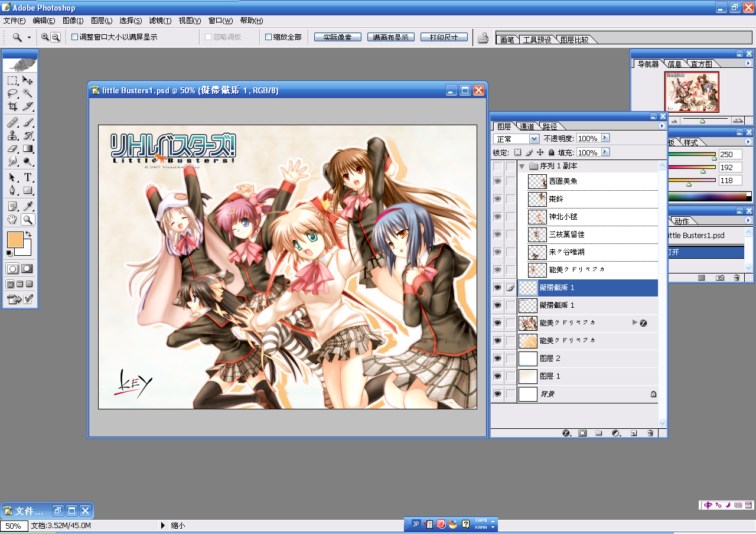Viewport: 756px width, 534px height.
Task: Toggle visibility of 神北小毬 layer
Action: coord(497,217)
